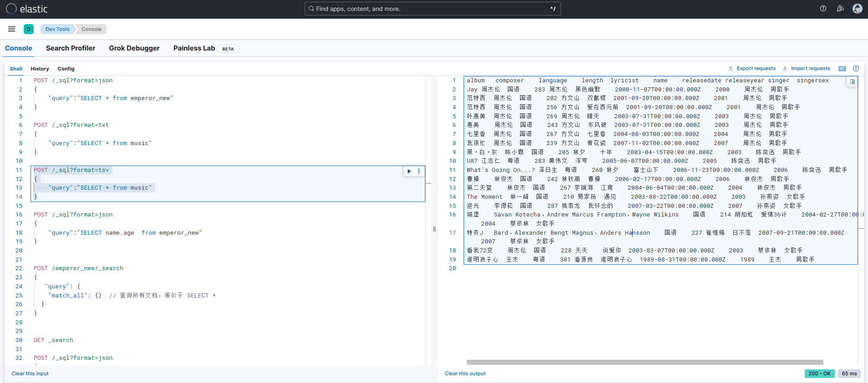Switch to the Console tab
The image size is (868, 383).
pos(19,48)
